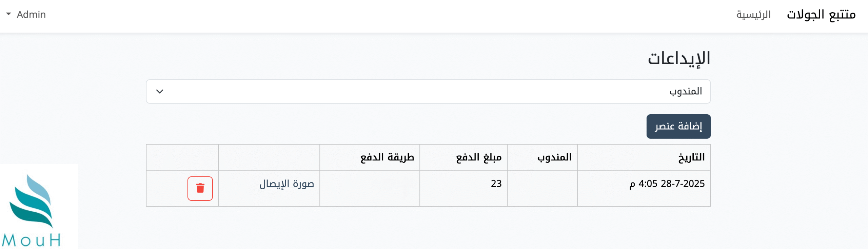Open the صورة الإيصال receipt link
Image resolution: width=868 pixels, height=249 pixels.
coord(287,184)
